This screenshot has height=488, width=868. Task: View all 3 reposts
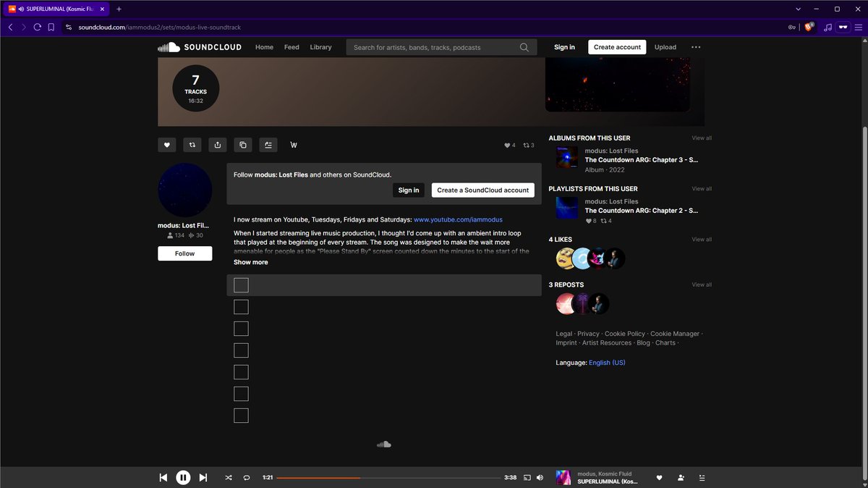[x=702, y=285]
